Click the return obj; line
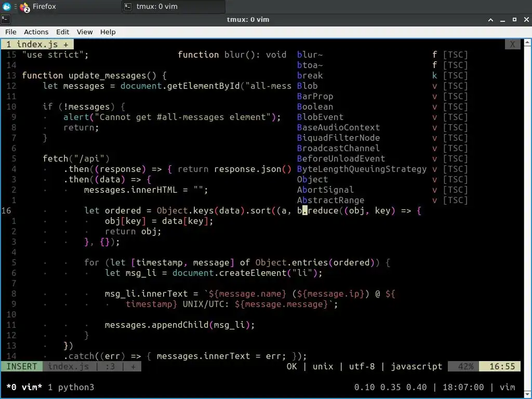The image size is (532, 399). tap(133, 231)
